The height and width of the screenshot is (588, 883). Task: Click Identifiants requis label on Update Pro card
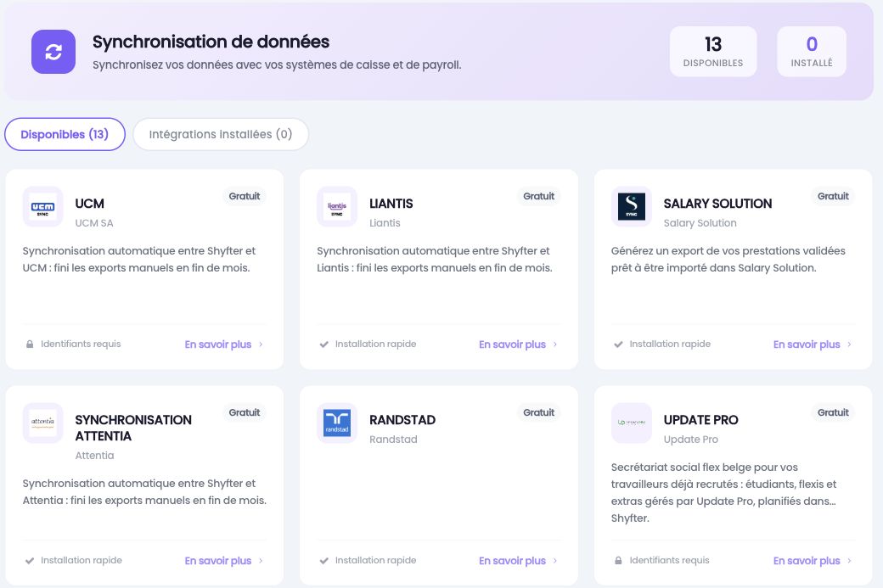pos(669,560)
